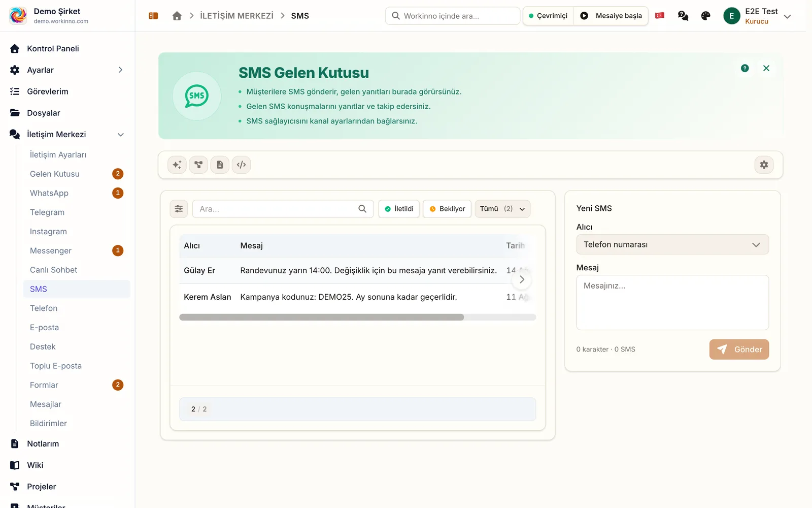
Task: Go to home via breadcrumb house icon
Action: [177, 16]
